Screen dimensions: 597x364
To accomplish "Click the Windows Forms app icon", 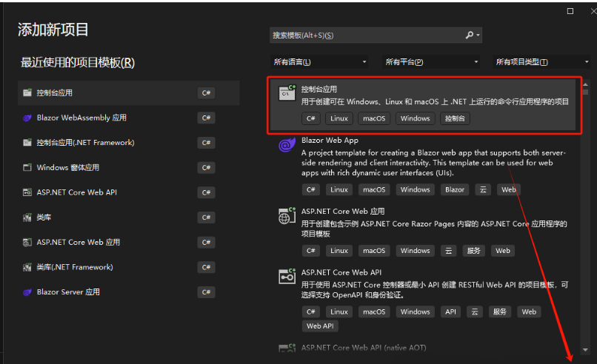I will click(x=27, y=167).
